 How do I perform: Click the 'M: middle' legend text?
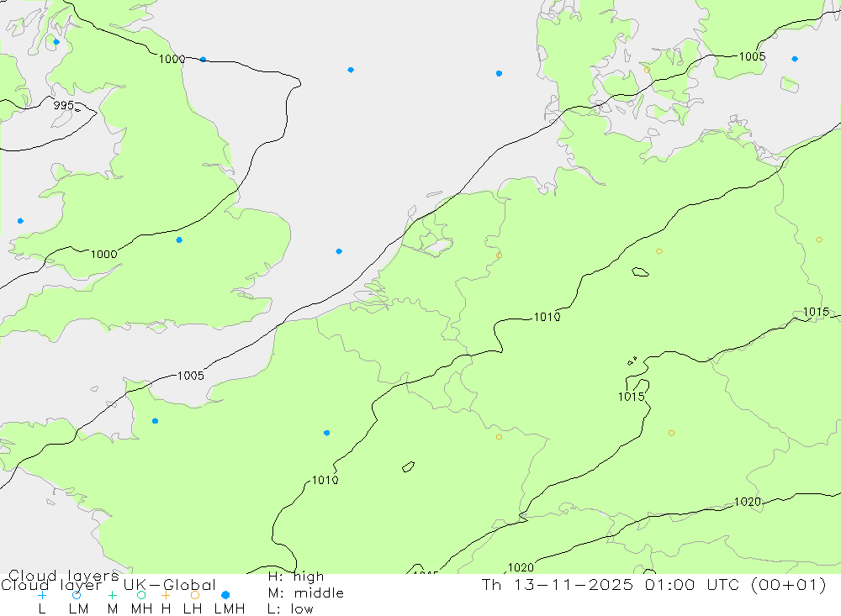click(x=306, y=593)
